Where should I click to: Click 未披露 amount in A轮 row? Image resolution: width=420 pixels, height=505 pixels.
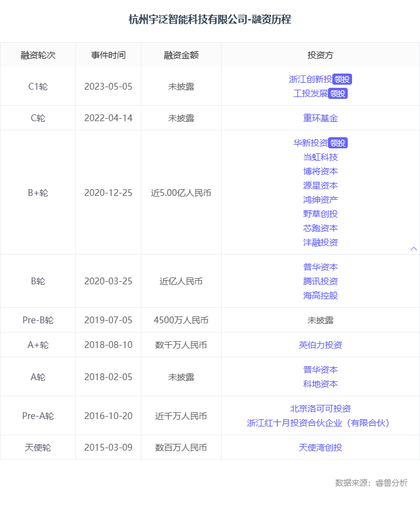(181, 377)
